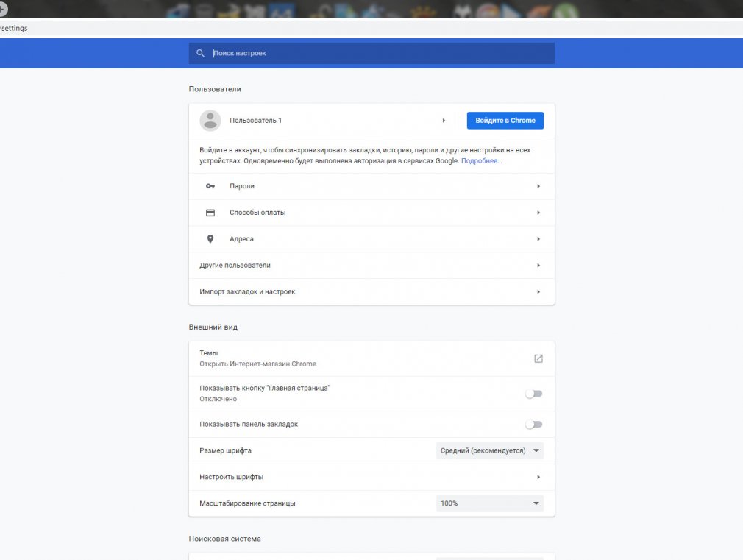Screen dimensions: 743x560
Task: Click the key icon beside Пароли
Action: [x=210, y=186]
